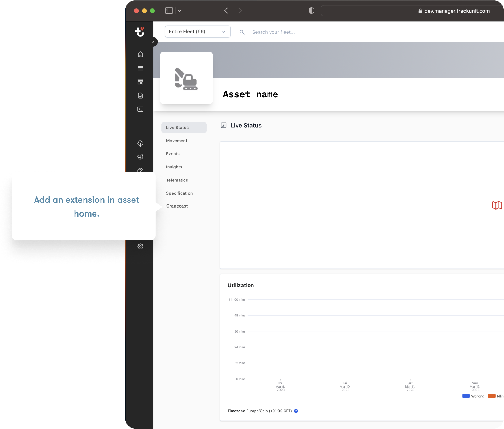Open the terminal console icon in sidebar

click(x=140, y=109)
